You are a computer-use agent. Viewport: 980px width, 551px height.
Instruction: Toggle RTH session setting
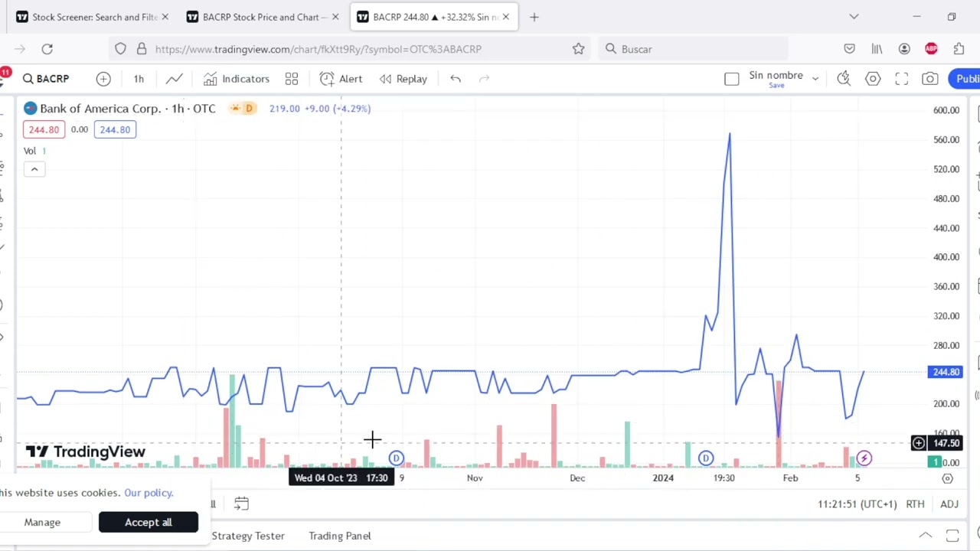click(x=915, y=504)
